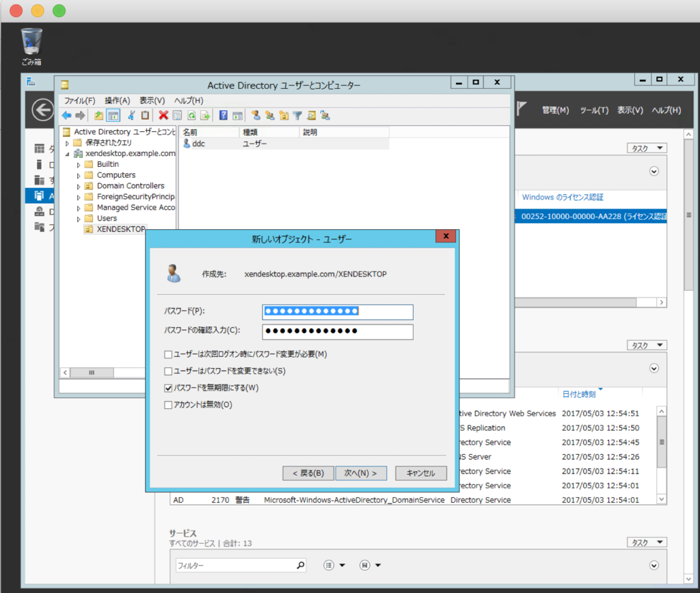
Task: Click the highlighted AD sidebar icon
Action: [x=39, y=196]
